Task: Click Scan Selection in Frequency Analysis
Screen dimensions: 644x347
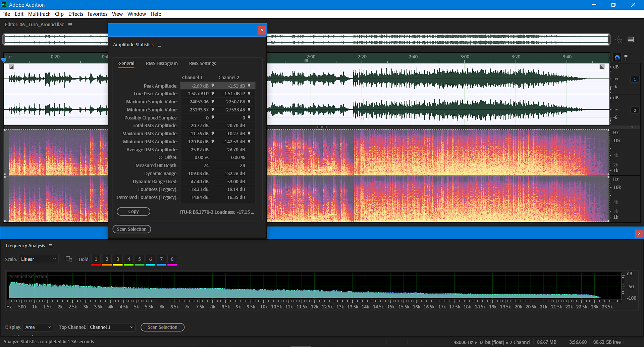Action: (162, 327)
